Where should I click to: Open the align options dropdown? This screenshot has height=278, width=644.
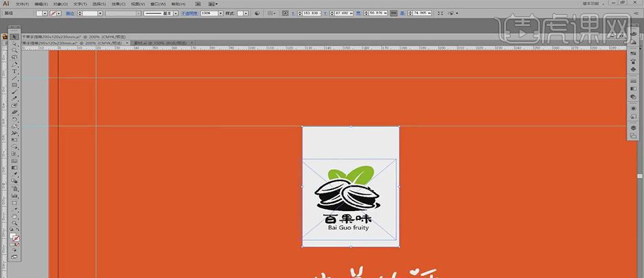pos(272,13)
